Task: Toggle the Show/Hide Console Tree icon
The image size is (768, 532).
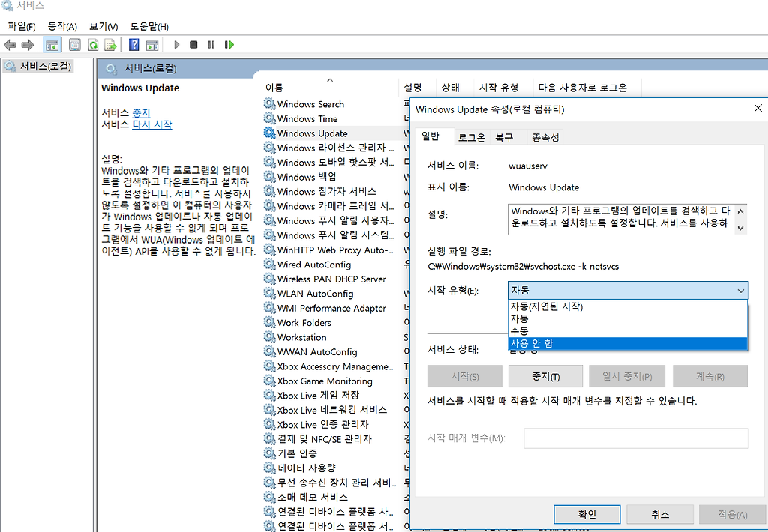Action: (x=52, y=45)
